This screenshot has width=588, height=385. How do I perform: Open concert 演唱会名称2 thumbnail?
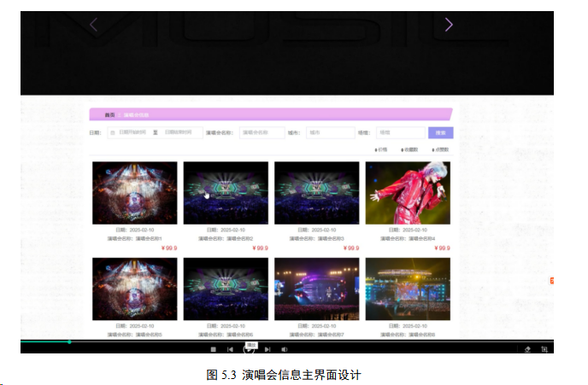pyautogui.click(x=226, y=193)
